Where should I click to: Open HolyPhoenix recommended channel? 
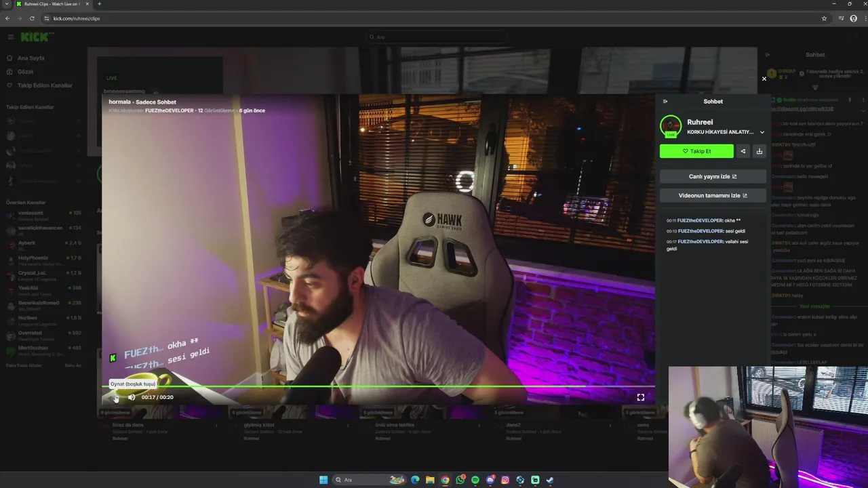43,260
